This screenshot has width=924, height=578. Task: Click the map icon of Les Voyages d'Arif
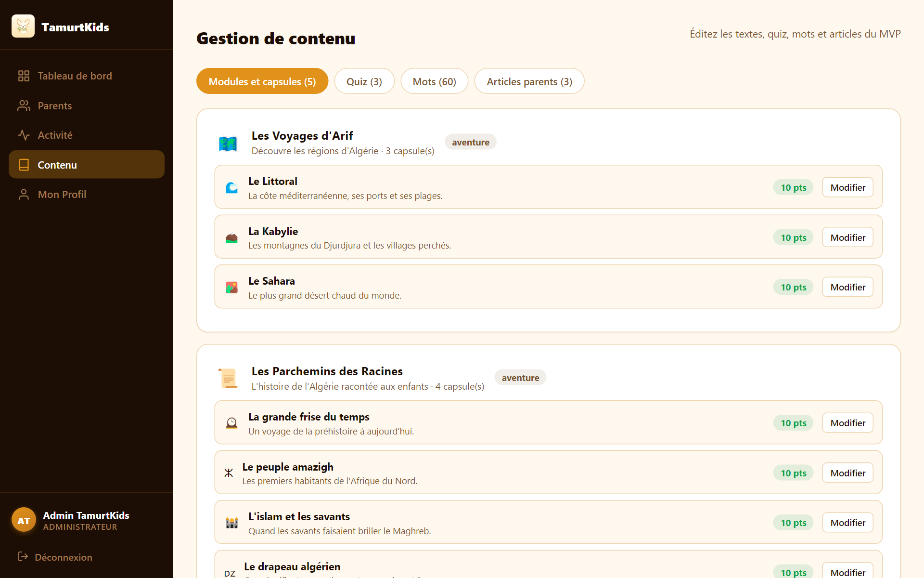(228, 144)
